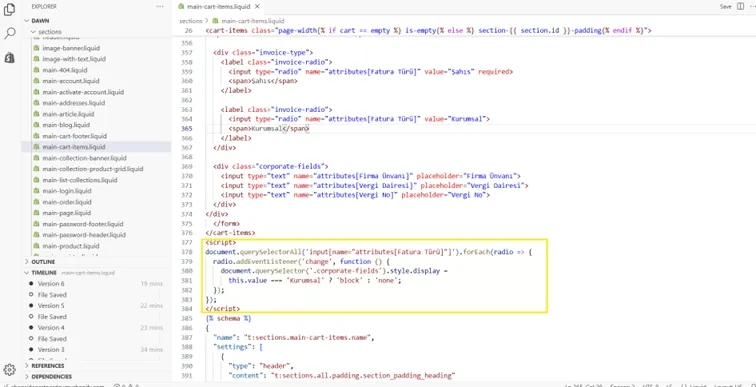Open main-article.liquid file
Image resolution: width=756 pixels, height=387 pixels.
tap(68, 114)
